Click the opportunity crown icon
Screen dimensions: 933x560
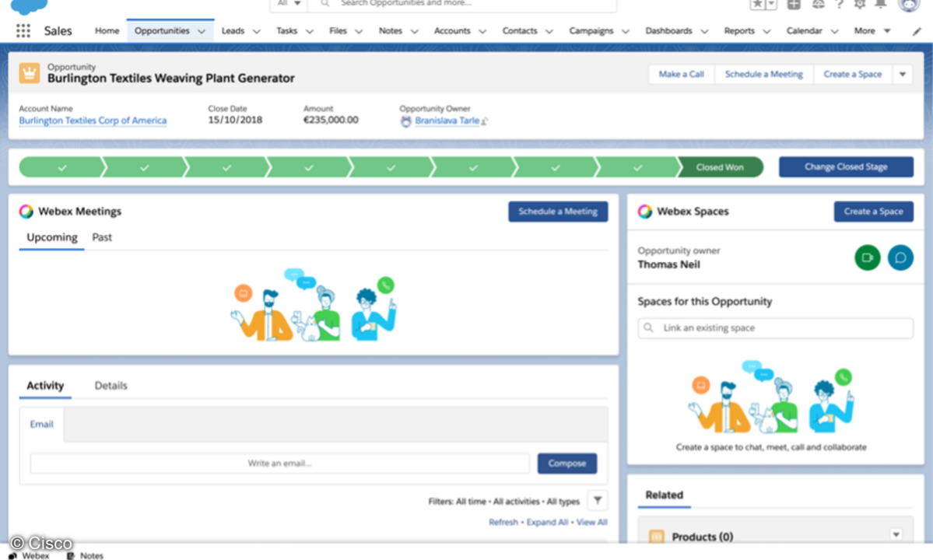(29, 74)
